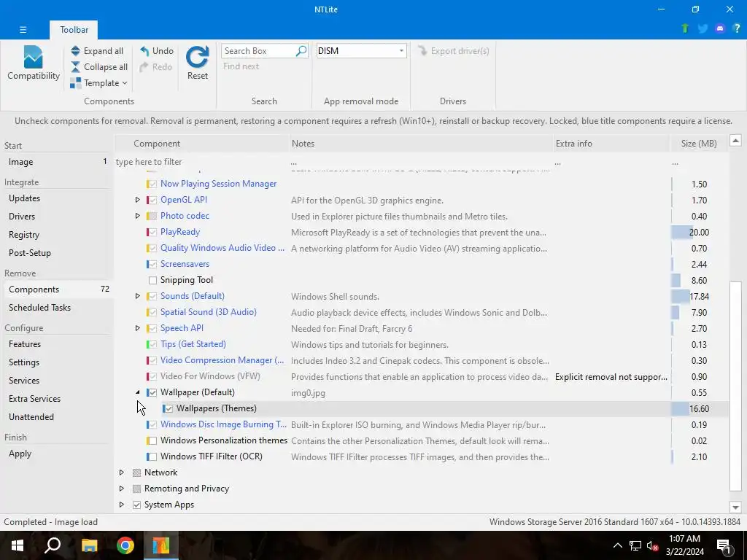This screenshot has width=747, height=560.
Task: Click the Collapse all icon
Action: 75,66
